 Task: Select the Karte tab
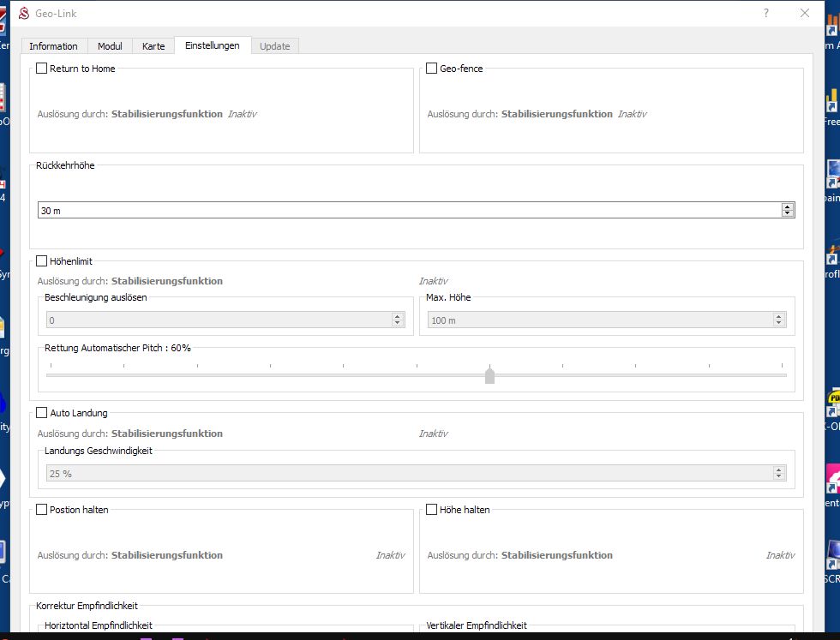tap(153, 46)
